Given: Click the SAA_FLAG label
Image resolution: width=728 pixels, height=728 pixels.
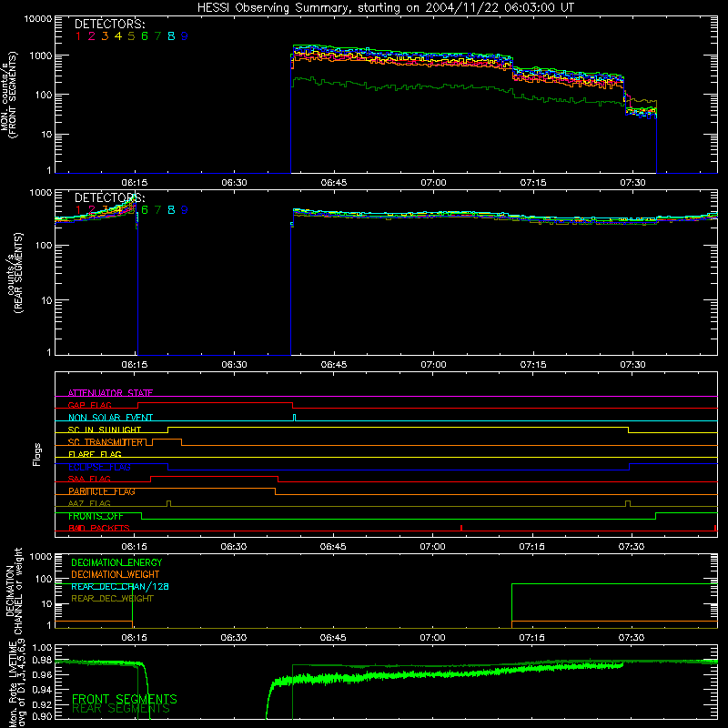Looking at the screenshot, I should [x=89, y=479].
